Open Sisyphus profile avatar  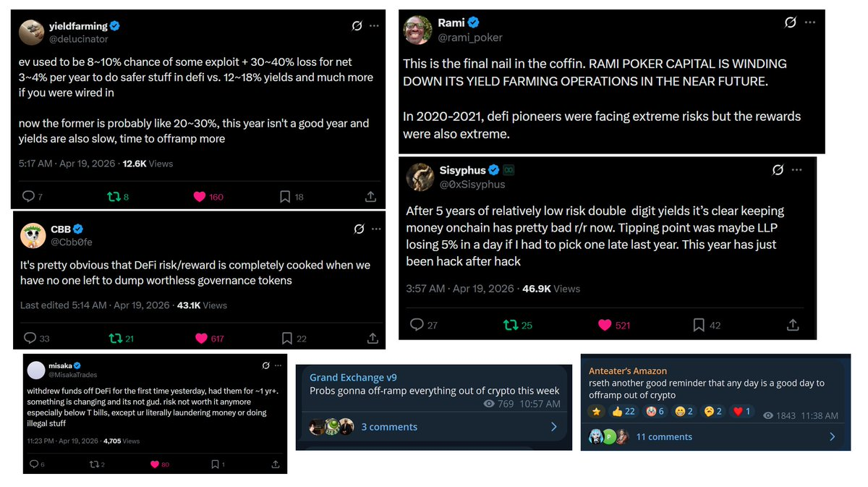coord(420,177)
